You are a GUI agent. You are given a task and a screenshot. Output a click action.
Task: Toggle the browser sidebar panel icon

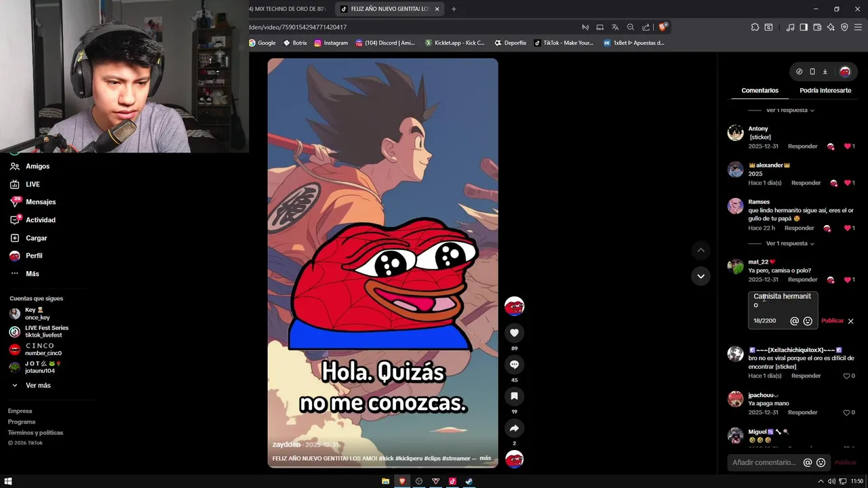(804, 27)
